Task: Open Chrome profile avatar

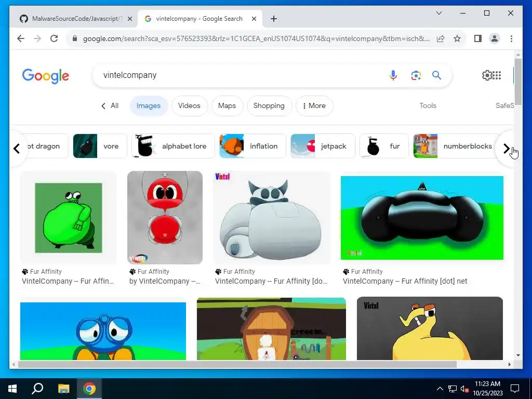Action: point(495,38)
